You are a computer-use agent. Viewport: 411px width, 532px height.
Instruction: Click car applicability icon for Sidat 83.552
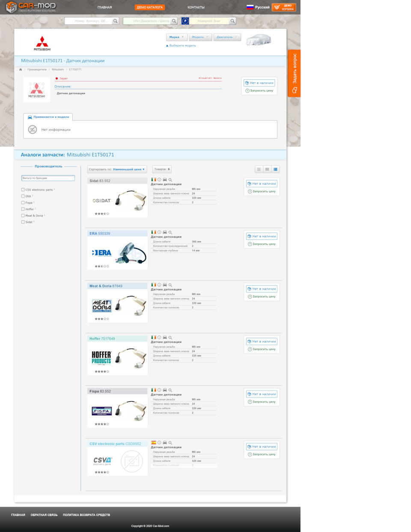(165, 180)
